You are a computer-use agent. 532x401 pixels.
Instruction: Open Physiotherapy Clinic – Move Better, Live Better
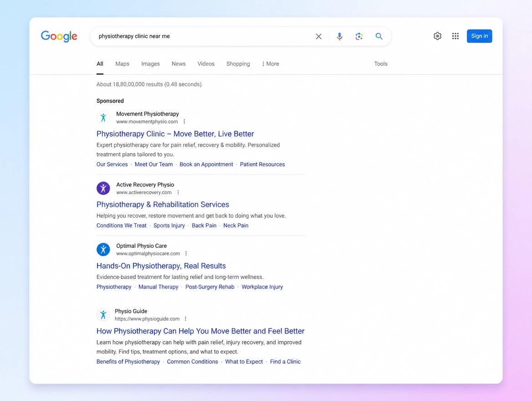pyautogui.click(x=175, y=134)
